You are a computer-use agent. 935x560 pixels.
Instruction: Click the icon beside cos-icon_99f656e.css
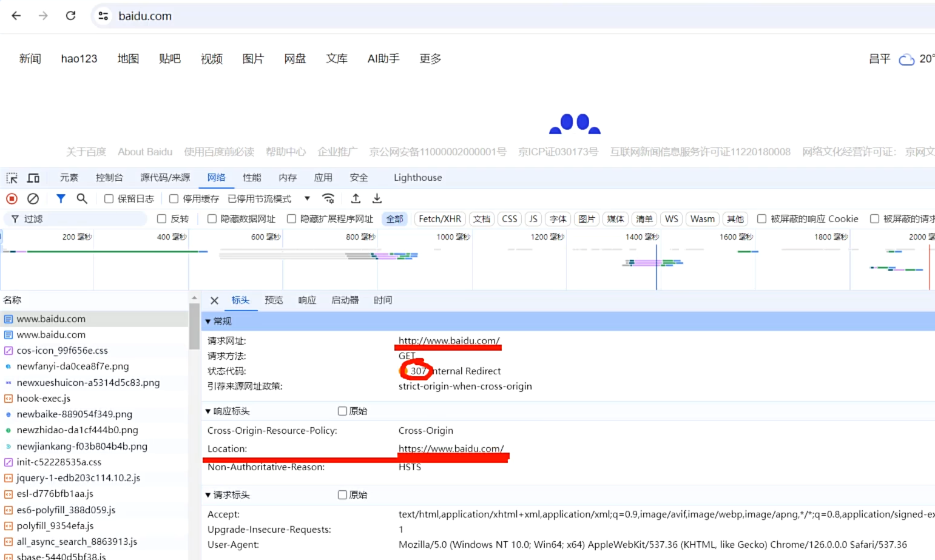click(x=8, y=351)
